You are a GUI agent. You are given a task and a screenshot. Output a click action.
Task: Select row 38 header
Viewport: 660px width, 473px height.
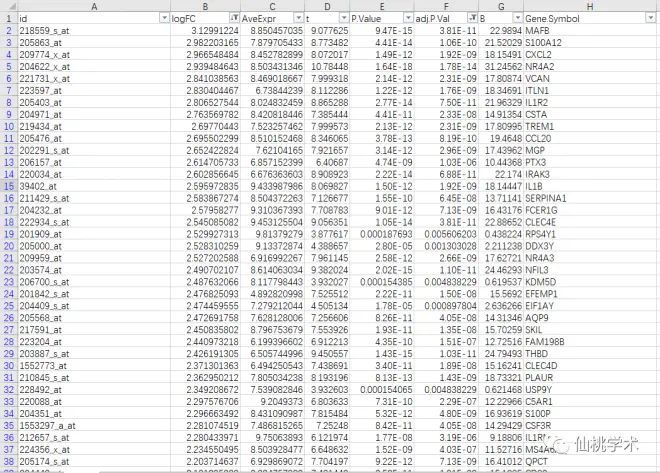pos(9,461)
